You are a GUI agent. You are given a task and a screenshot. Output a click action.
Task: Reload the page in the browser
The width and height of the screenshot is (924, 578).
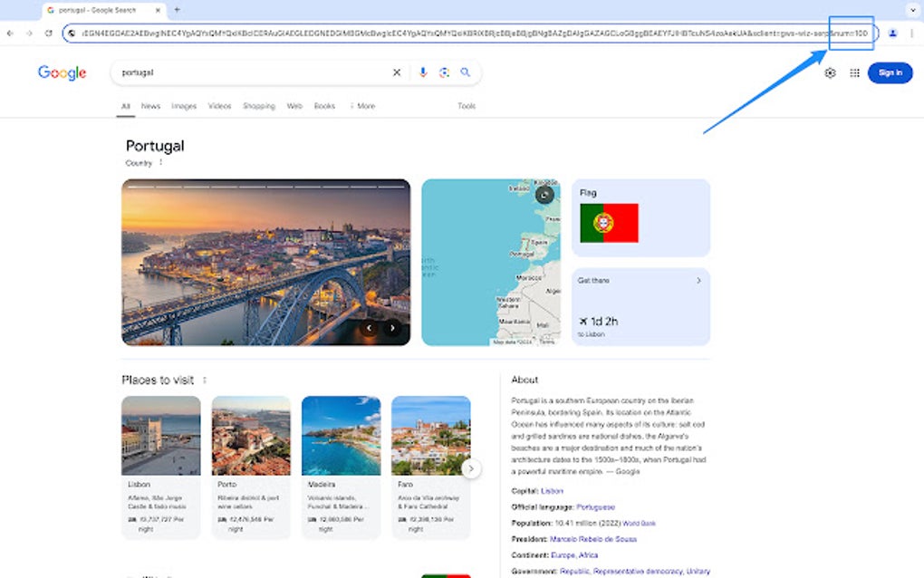pyautogui.click(x=48, y=34)
